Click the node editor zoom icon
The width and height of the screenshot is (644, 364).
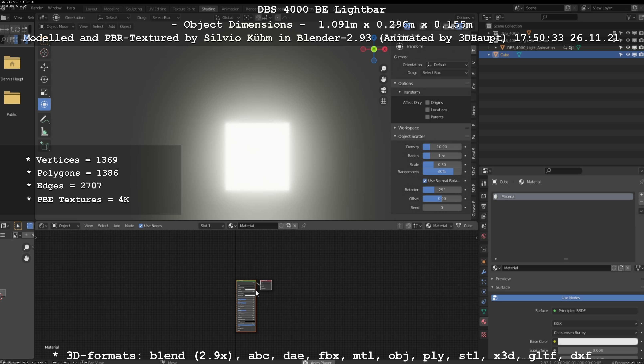26,247
